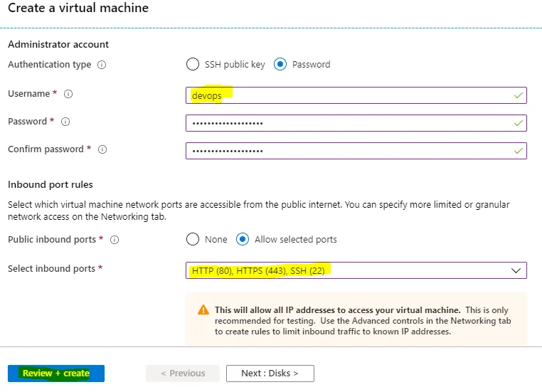Show info tooltip next to Username
The height and width of the screenshot is (392, 542).
(68, 94)
